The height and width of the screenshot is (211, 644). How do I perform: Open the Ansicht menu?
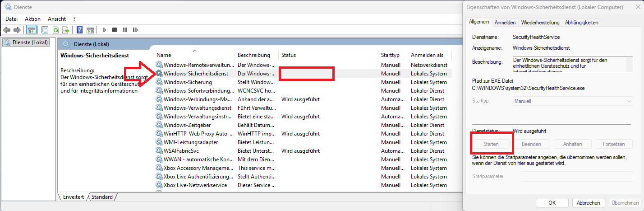pos(57,19)
